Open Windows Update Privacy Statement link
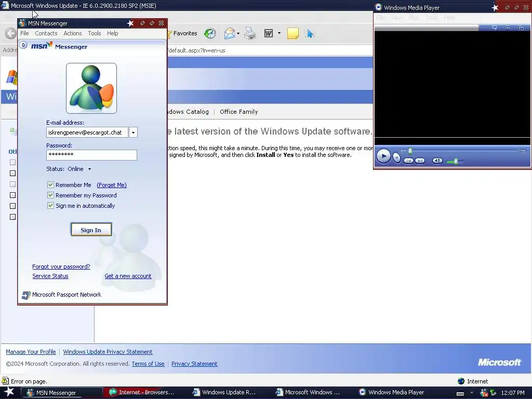 point(108,352)
